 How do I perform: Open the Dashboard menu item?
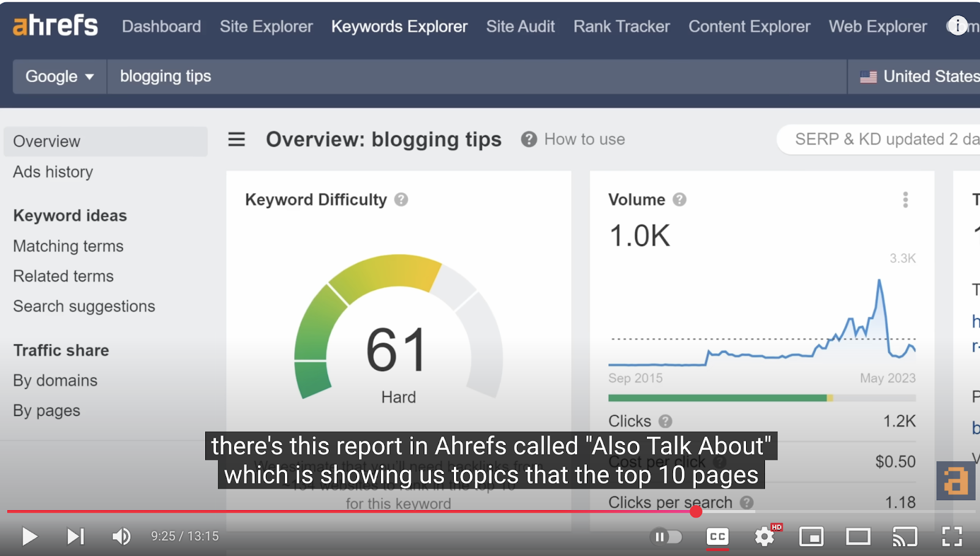pos(161,26)
